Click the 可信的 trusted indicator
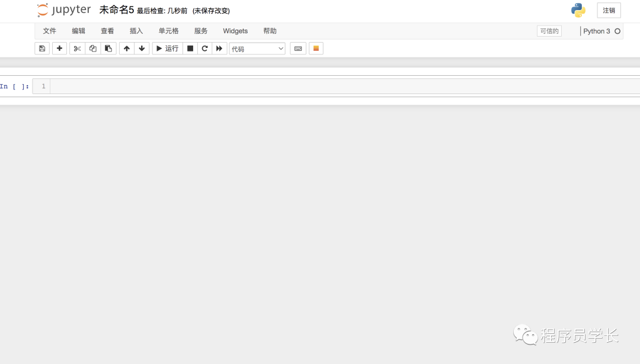The width and height of the screenshot is (640, 364). [x=549, y=31]
